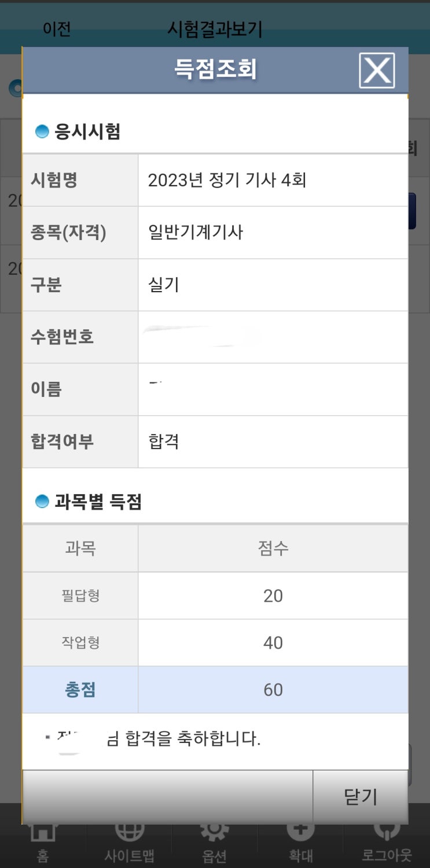
Task: Select the 작업형 score of 40
Action: [273, 642]
